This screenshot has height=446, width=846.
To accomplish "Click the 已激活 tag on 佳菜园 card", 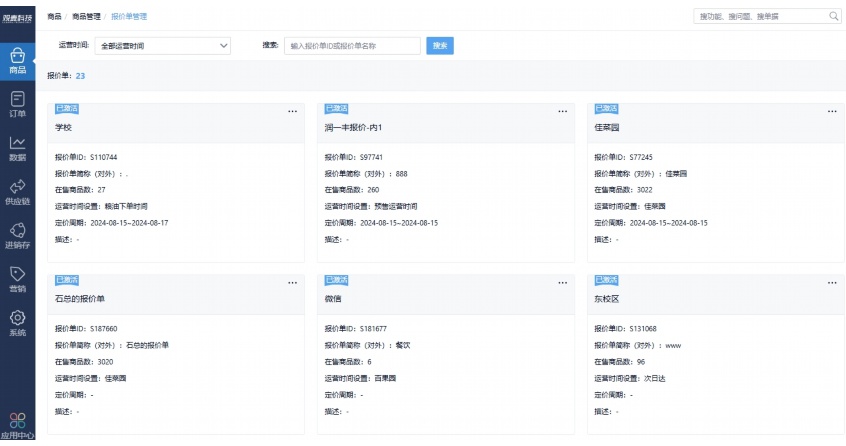I will [606, 108].
